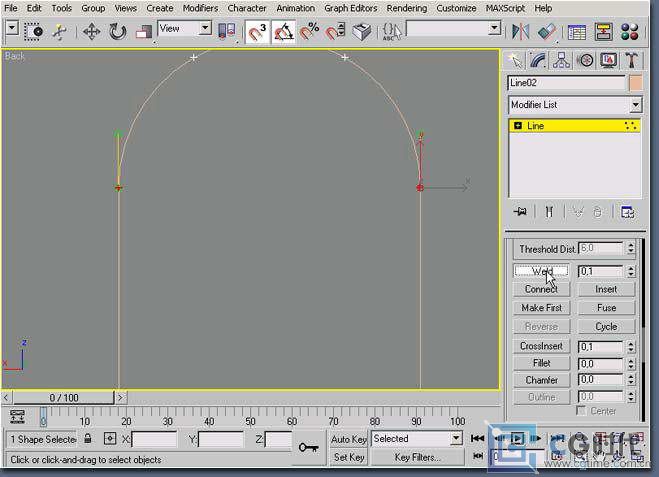Tick the Center checkbox
659x477 pixels.
581,410
